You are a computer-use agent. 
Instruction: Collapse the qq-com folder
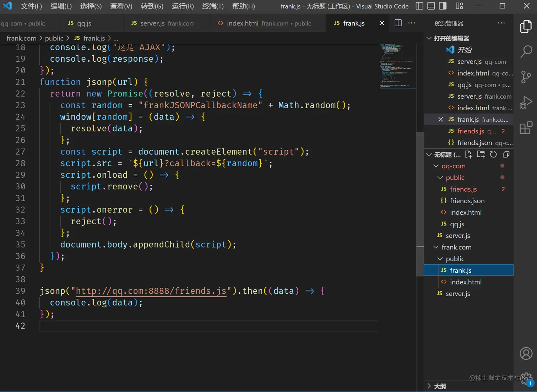[453, 166]
